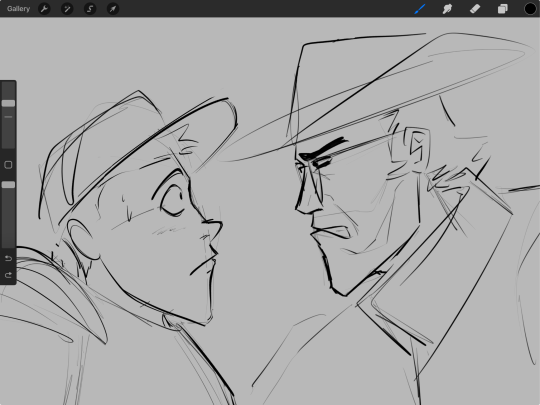Open the active color picker circle

tap(530, 9)
